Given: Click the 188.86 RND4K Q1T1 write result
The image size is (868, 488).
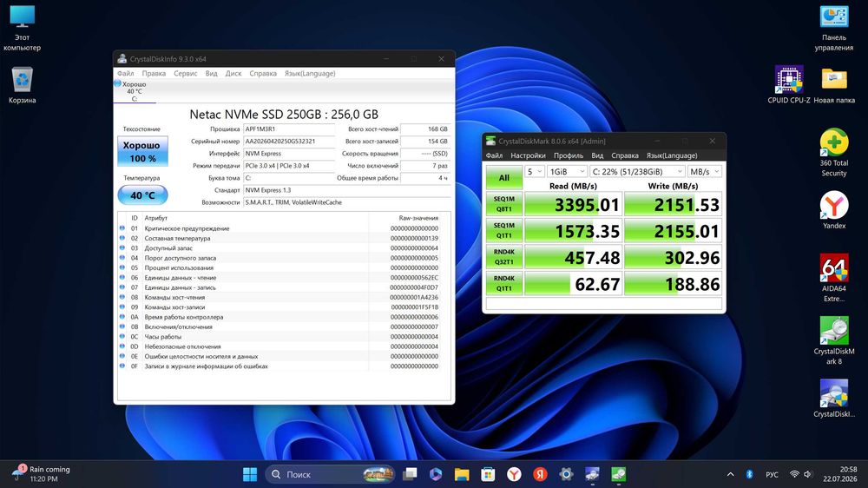Looking at the screenshot, I should (x=674, y=284).
